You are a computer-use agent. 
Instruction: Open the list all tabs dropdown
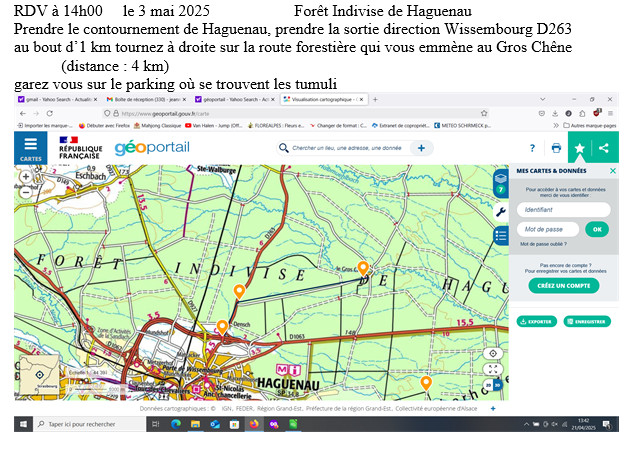pyautogui.click(x=543, y=99)
